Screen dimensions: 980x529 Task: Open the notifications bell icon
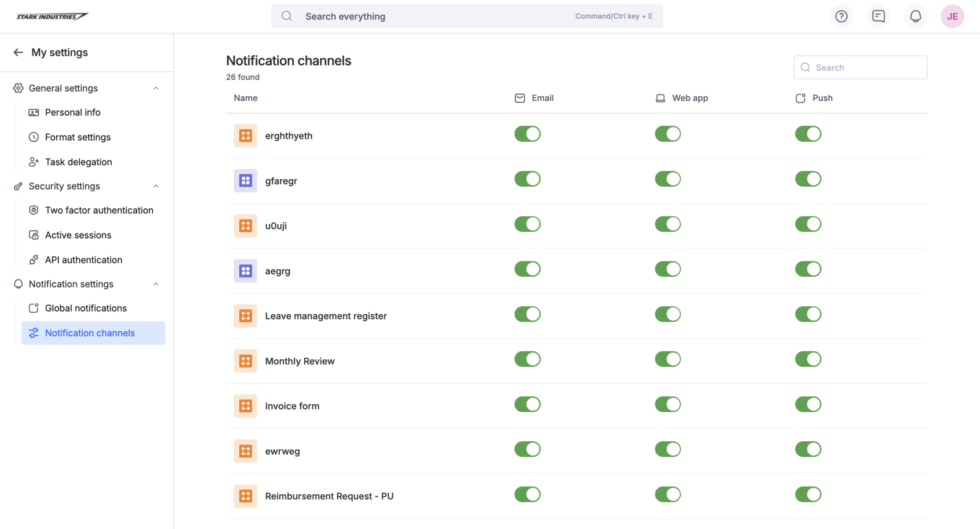(915, 17)
